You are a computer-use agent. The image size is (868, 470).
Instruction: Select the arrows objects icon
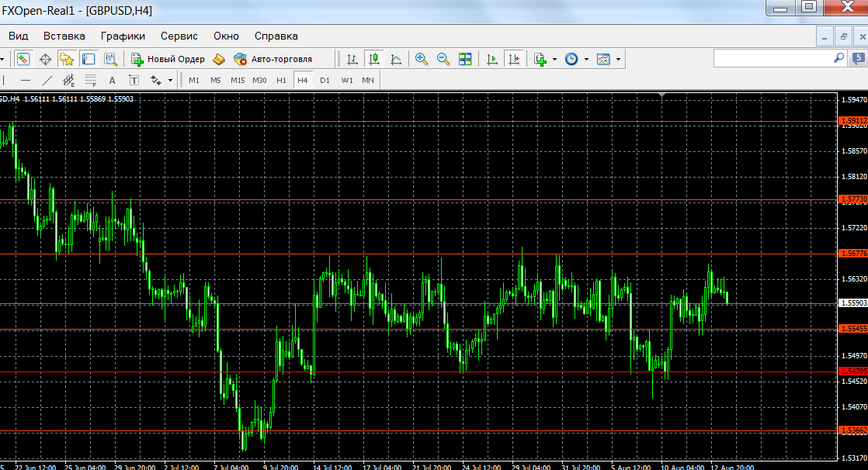click(x=156, y=80)
